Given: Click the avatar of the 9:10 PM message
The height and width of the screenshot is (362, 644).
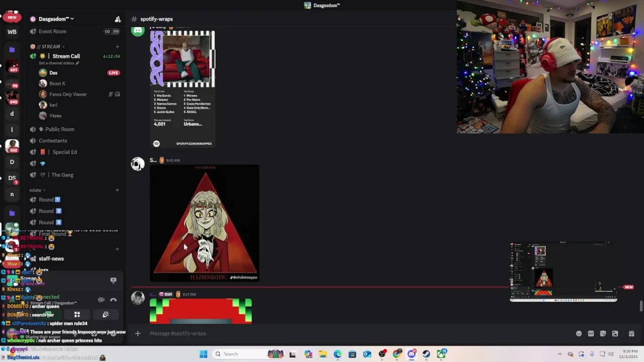Looking at the screenshot, I should tap(138, 164).
